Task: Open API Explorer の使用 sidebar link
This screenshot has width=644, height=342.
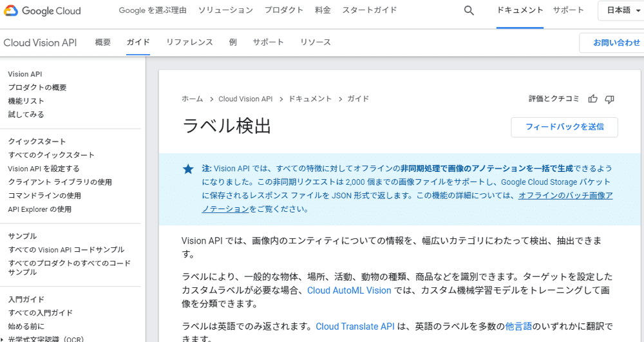Action: pyautogui.click(x=39, y=209)
